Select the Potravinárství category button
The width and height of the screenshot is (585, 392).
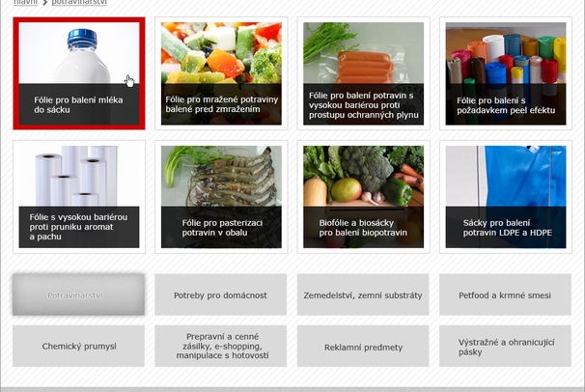pyautogui.click(x=79, y=294)
